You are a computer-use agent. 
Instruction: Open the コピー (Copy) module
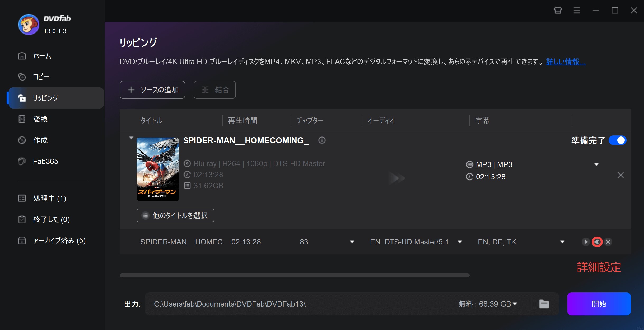point(56,77)
